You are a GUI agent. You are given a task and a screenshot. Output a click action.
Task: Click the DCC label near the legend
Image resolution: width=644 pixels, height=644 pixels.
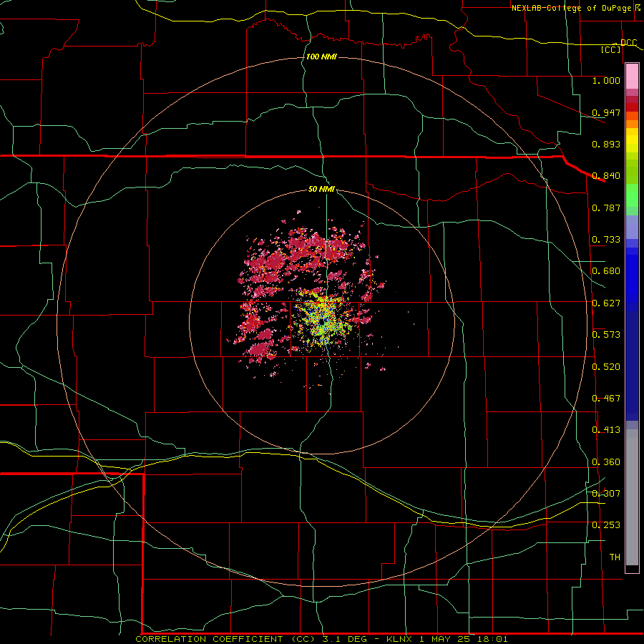click(x=628, y=42)
